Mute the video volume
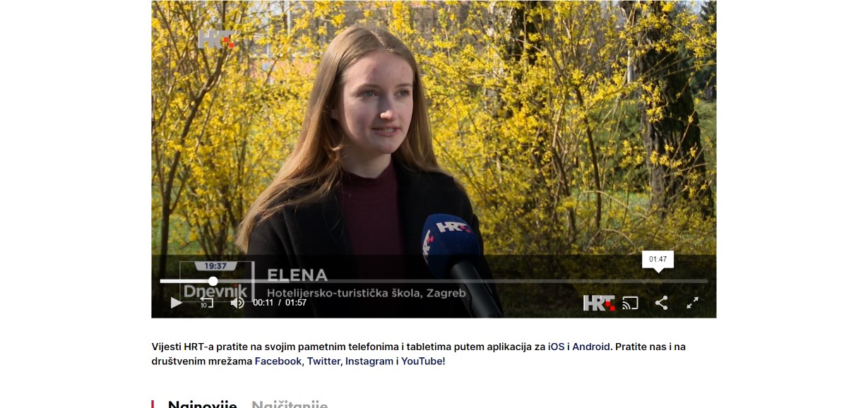Screen dimensions: 868x408 (237, 303)
